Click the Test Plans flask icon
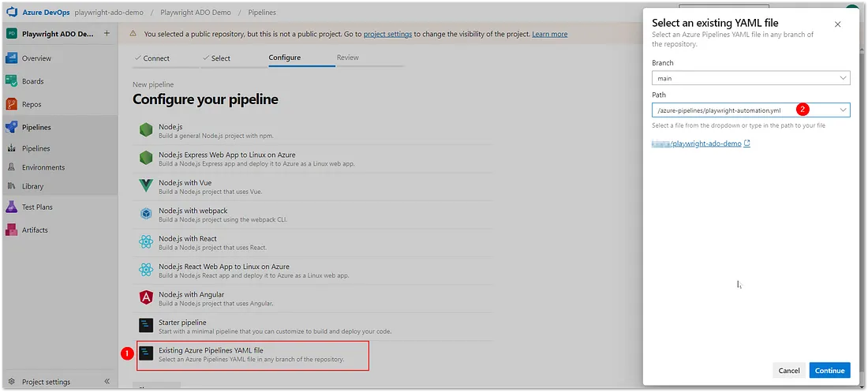The width and height of the screenshot is (868, 392). click(x=12, y=207)
